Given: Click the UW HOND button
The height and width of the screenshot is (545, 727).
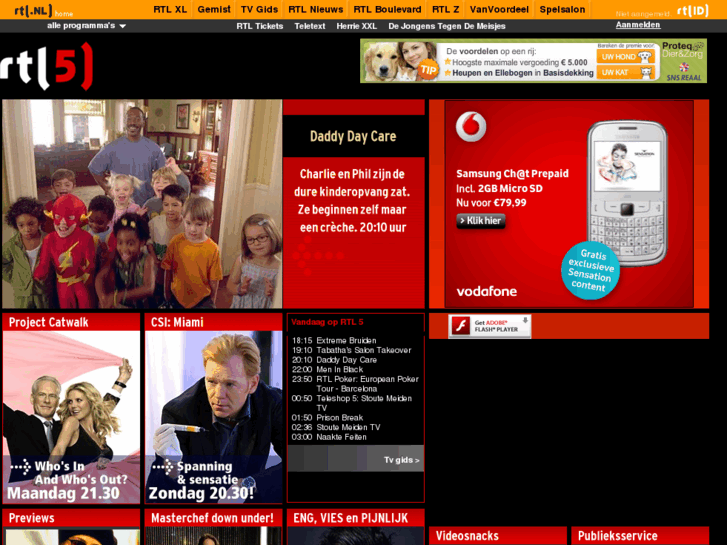Looking at the screenshot, I should 625,57.
